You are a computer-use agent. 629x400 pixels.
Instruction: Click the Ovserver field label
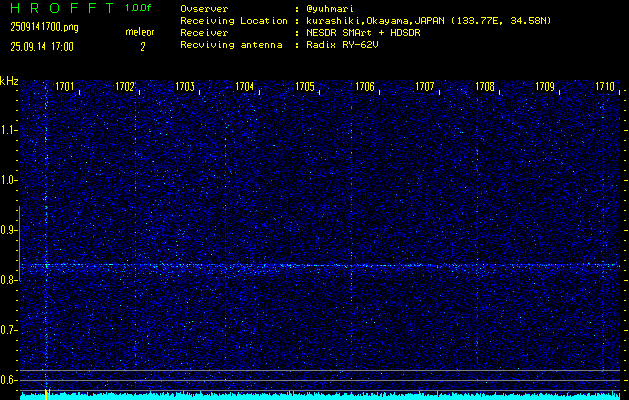pos(204,9)
